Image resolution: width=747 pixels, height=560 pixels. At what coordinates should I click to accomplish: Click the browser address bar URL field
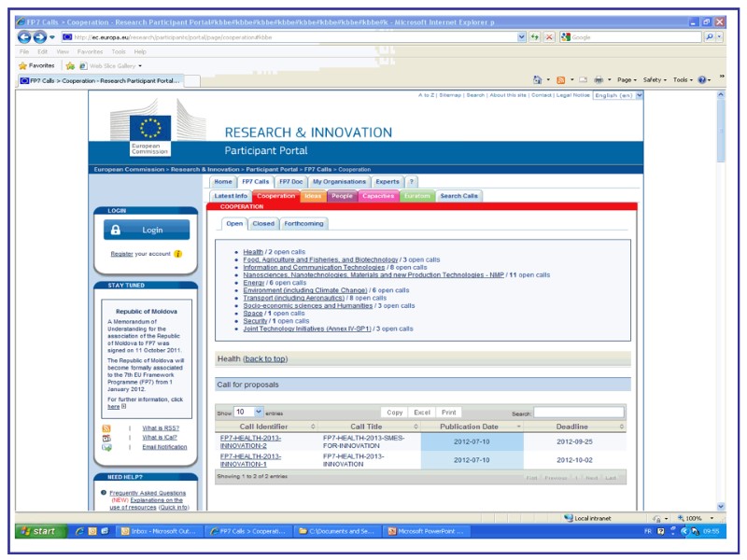click(290, 36)
